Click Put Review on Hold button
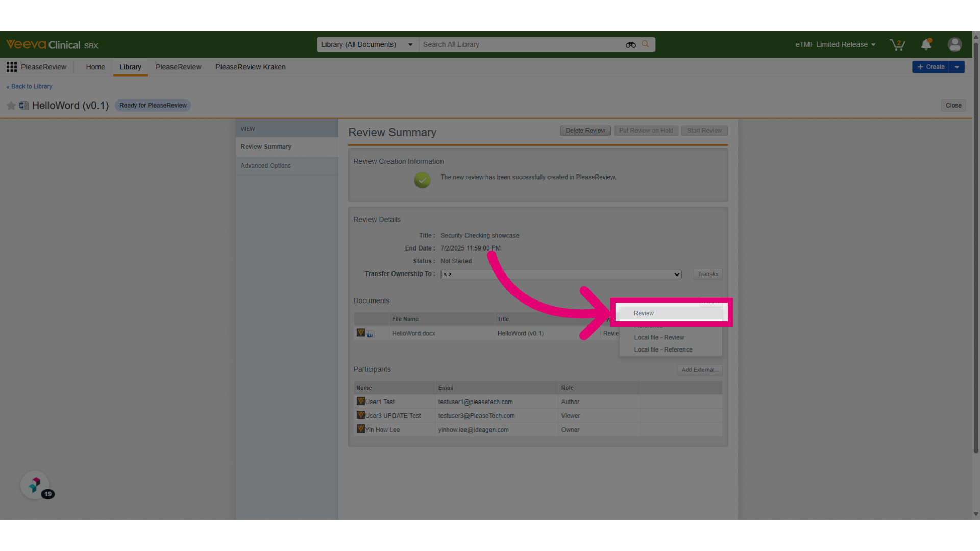 646,131
